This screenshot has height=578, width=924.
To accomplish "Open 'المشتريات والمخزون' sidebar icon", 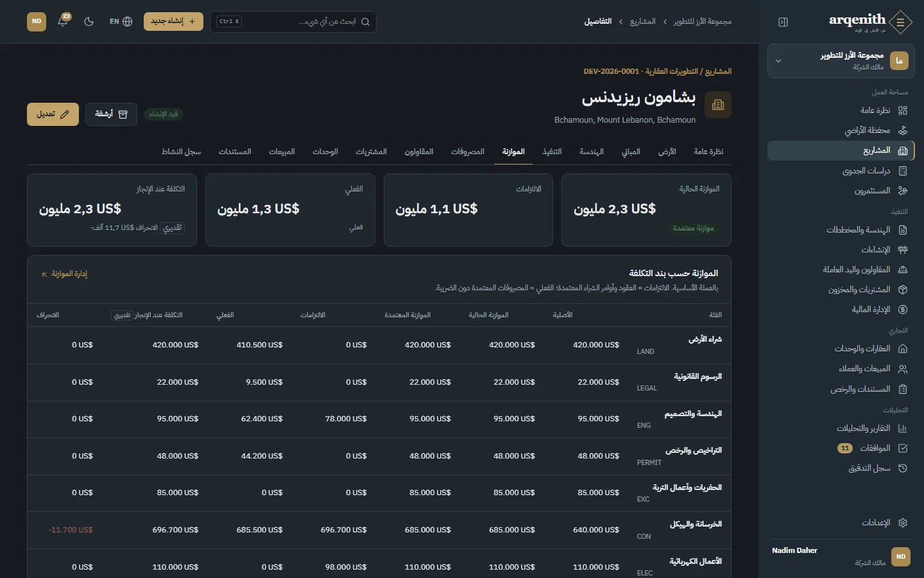I will [903, 290].
